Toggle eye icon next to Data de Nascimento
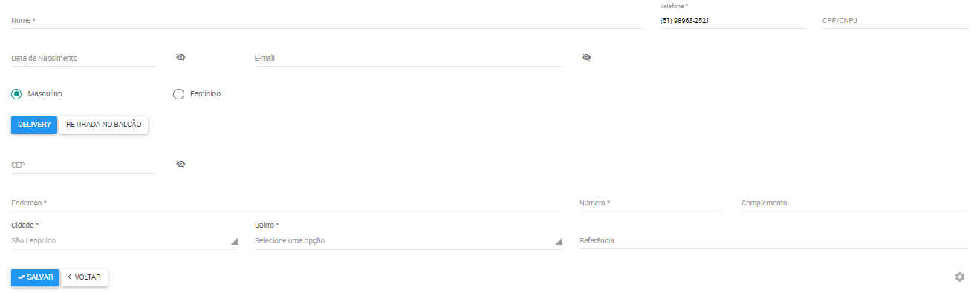This screenshot has width=980, height=293. coord(181,57)
